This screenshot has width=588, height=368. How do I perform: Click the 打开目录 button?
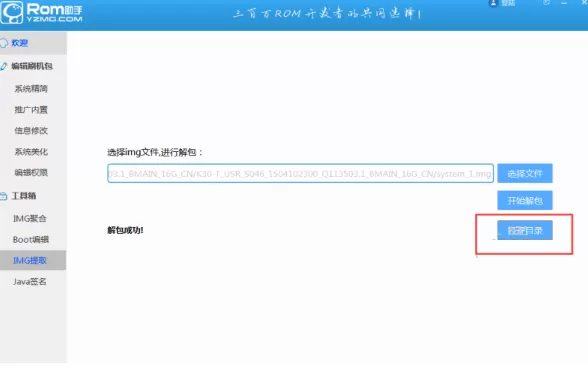click(x=525, y=230)
